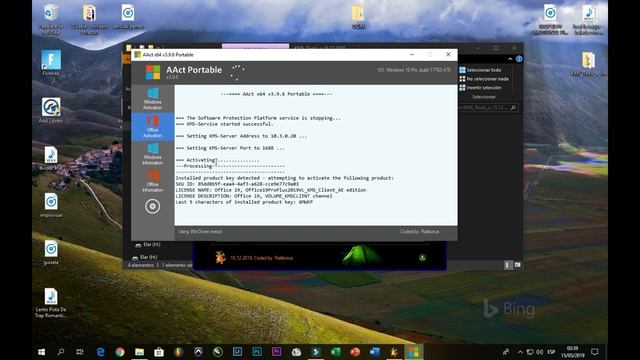Image resolution: width=640 pixels, height=360 pixels.
Task: Select Windows Activation in AAct sidebar
Action: (x=153, y=99)
